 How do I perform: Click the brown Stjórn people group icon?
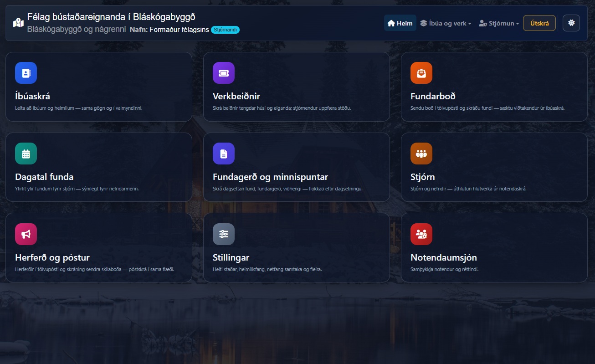coord(421,154)
